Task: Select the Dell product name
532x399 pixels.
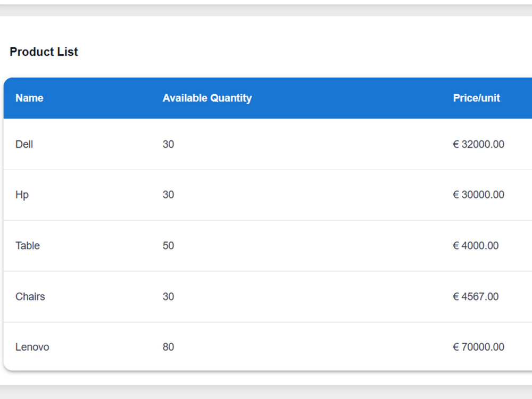Action: (24, 144)
